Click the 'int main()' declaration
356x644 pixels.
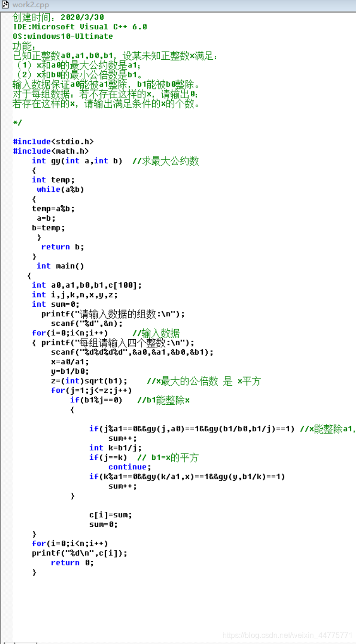(x=60, y=266)
